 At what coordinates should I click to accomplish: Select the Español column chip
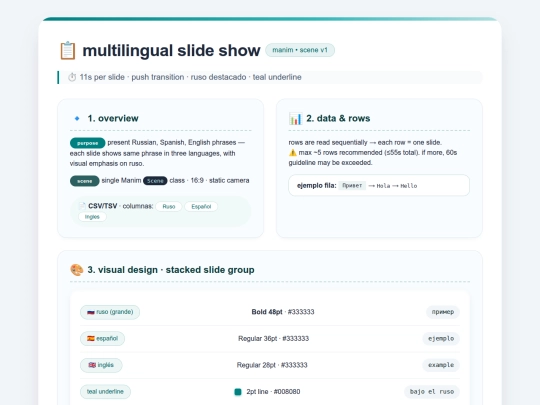pos(201,207)
